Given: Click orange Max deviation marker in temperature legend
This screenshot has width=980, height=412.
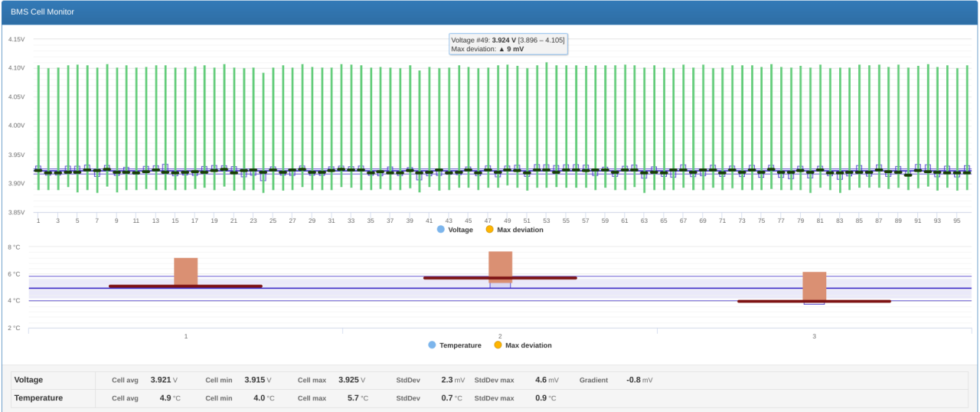Looking at the screenshot, I should (x=498, y=345).
